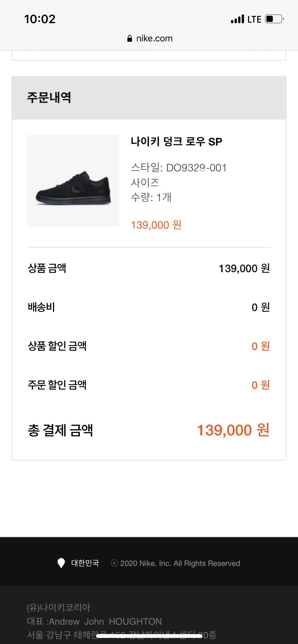Viewport: 298px width, 644px height.
Task: Tap the 배송비 shipping fee row label
Action: pos(41,307)
